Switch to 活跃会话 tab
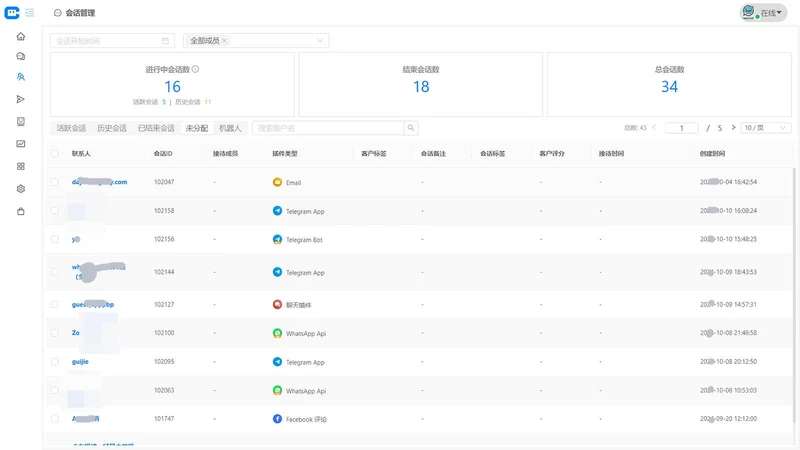Image resolution: width=800 pixels, height=450 pixels. point(71,128)
